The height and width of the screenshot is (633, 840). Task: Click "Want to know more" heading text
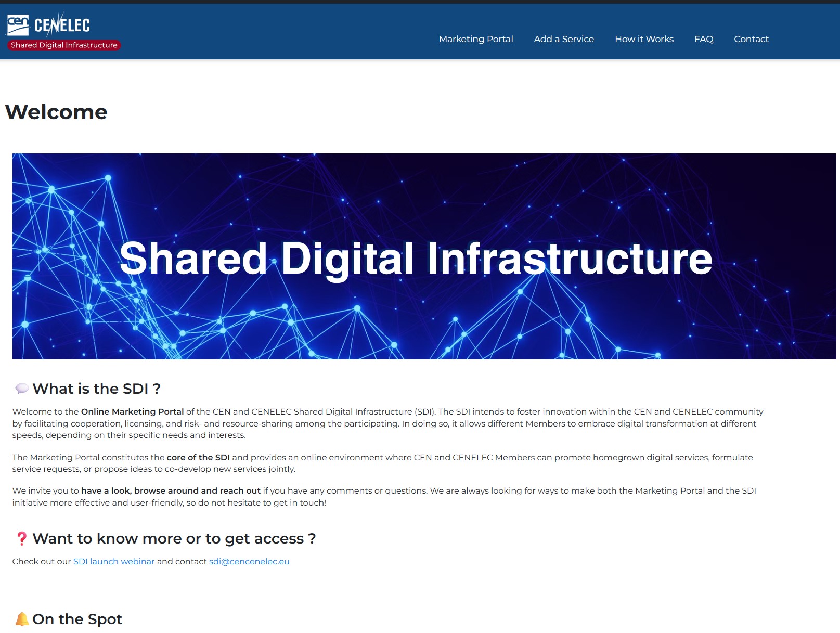click(174, 538)
